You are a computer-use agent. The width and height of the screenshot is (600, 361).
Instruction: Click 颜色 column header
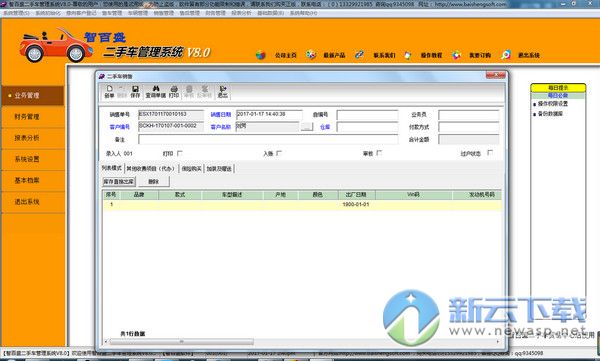318,195
